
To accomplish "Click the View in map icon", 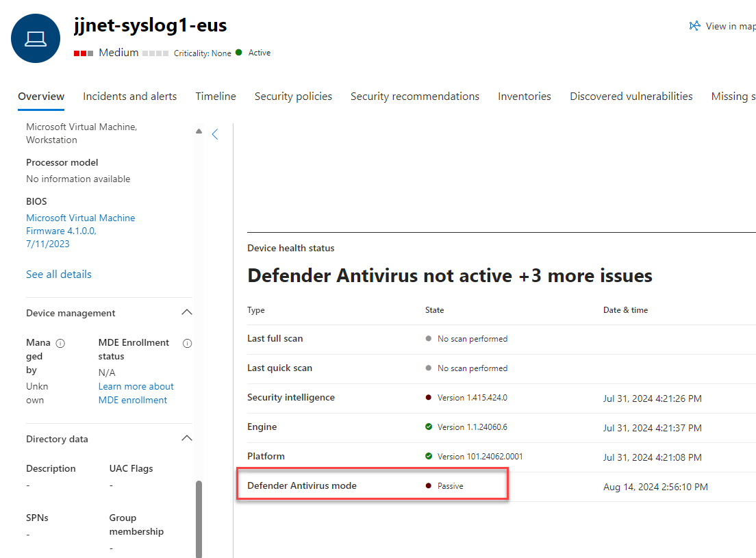I will (694, 26).
